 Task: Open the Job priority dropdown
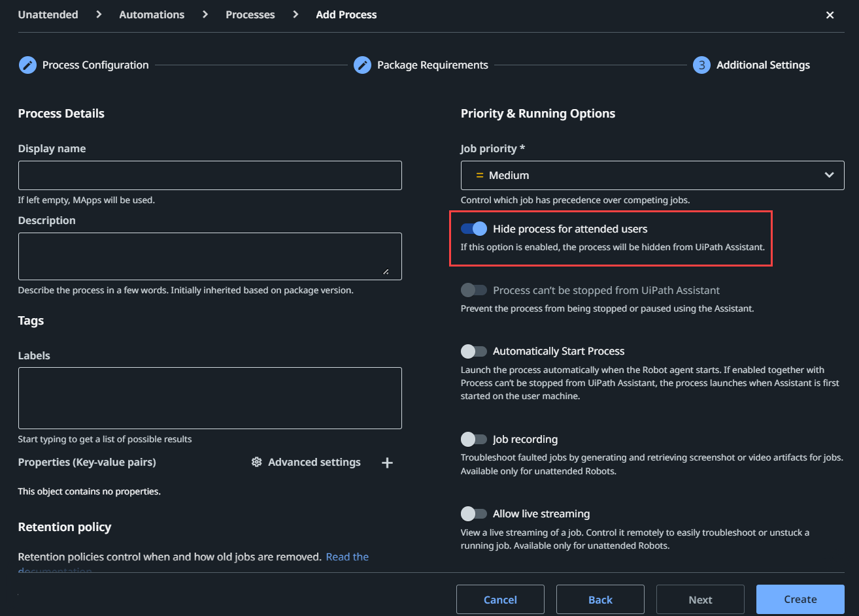point(829,175)
